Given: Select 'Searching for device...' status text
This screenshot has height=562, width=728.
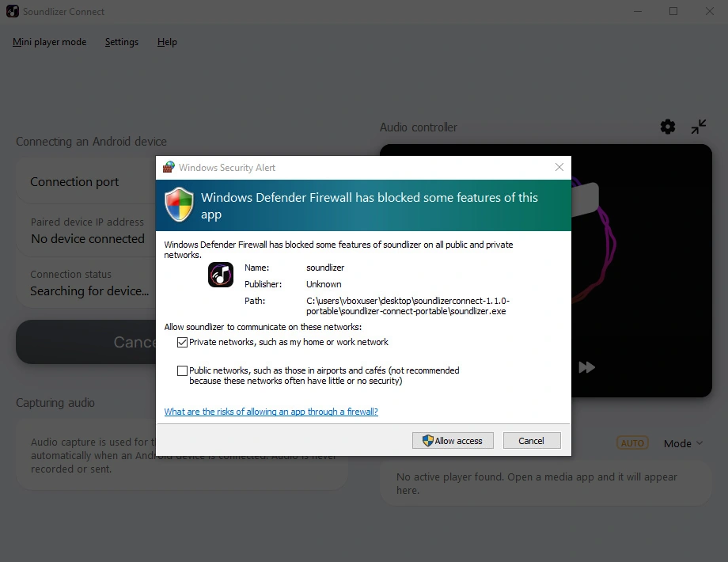Looking at the screenshot, I should tap(89, 291).
